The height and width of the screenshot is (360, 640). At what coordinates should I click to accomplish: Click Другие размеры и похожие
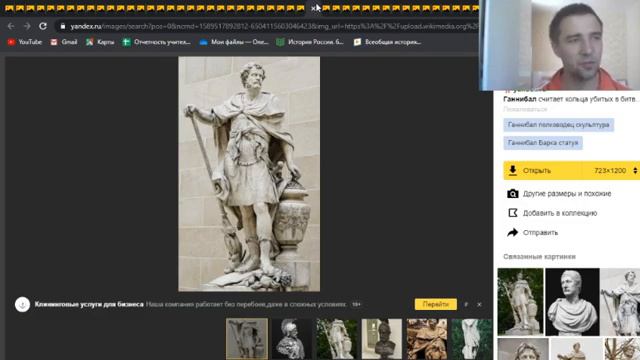pyautogui.click(x=567, y=194)
